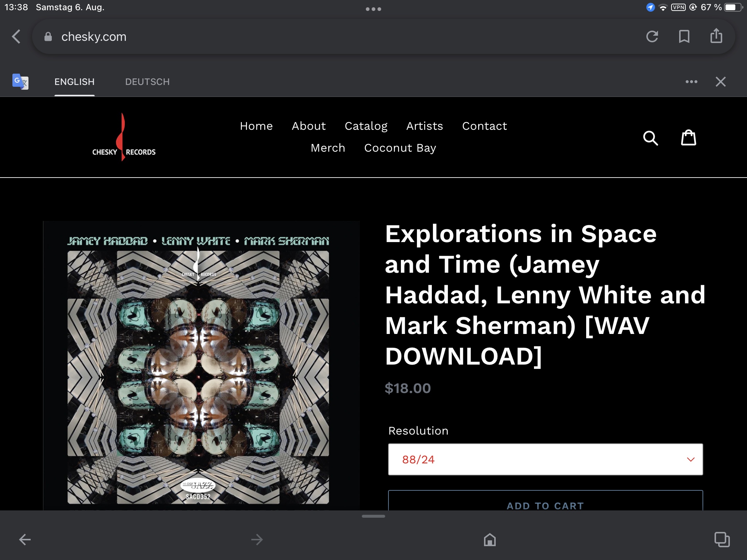The width and height of the screenshot is (747, 560).
Task: Open translate bar more options
Action: click(x=691, y=82)
